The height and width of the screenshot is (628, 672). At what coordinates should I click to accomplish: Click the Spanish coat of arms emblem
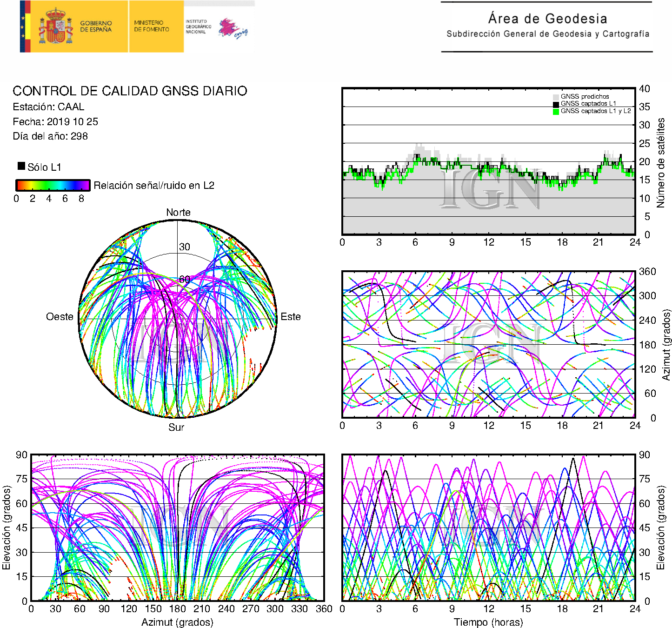coord(55,26)
